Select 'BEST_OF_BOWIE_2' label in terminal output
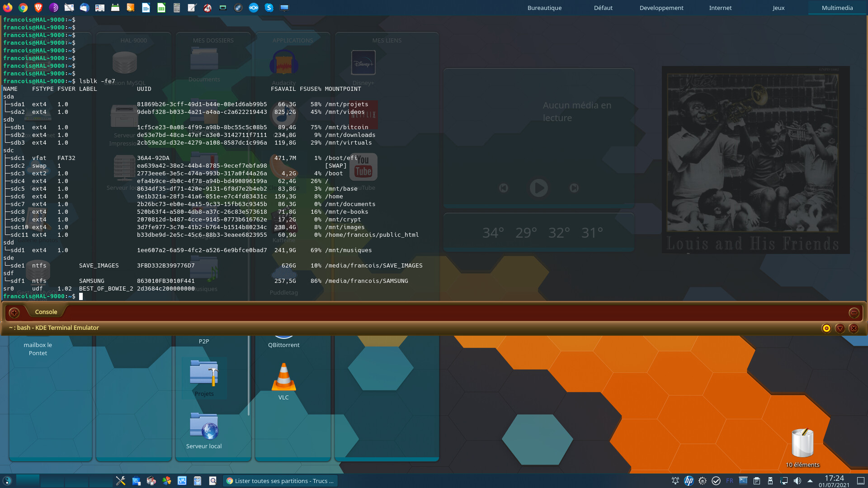The height and width of the screenshot is (488, 868). point(106,289)
